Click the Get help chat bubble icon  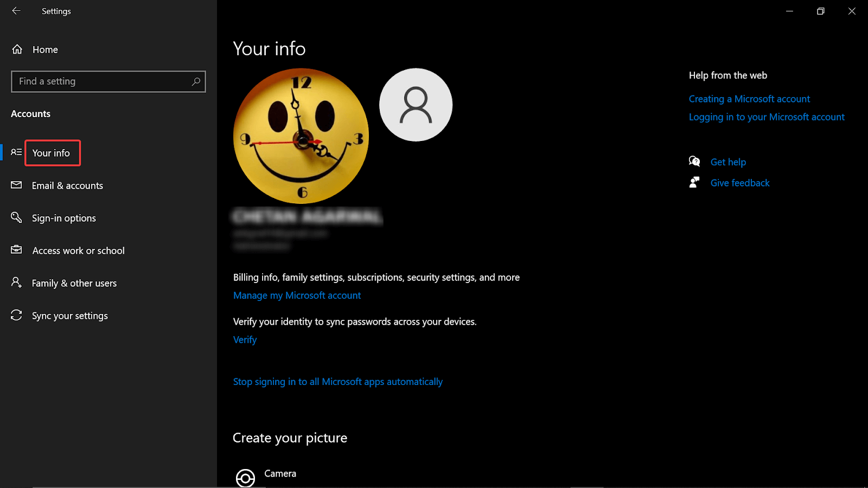tap(695, 161)
